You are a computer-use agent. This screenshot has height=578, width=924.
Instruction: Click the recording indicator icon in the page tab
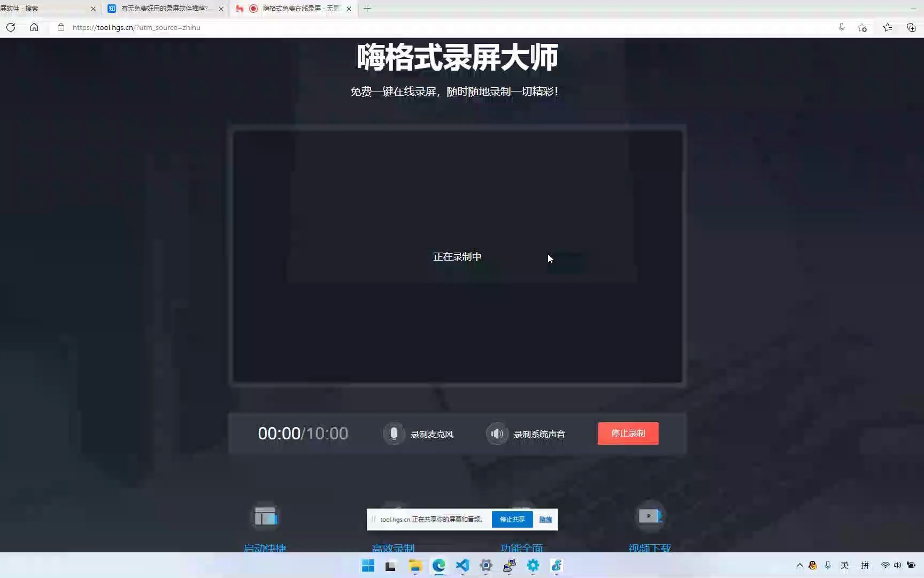253,9
